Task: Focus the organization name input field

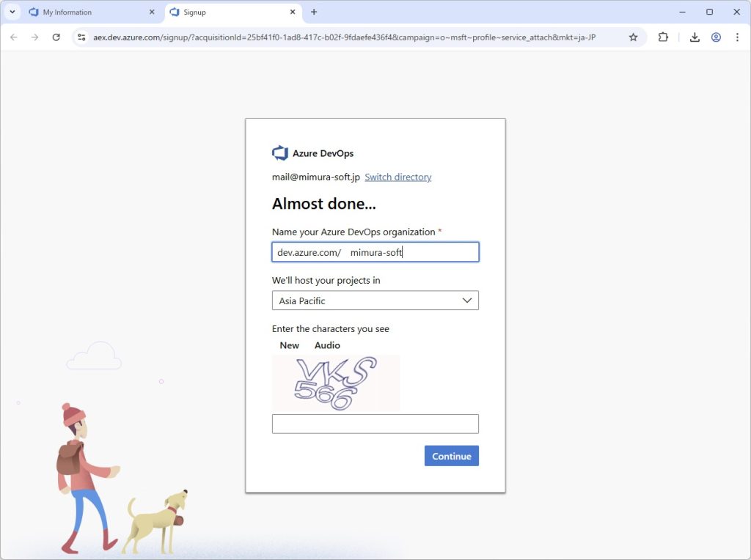Action: pyautogui.click(x=411, y=252)
